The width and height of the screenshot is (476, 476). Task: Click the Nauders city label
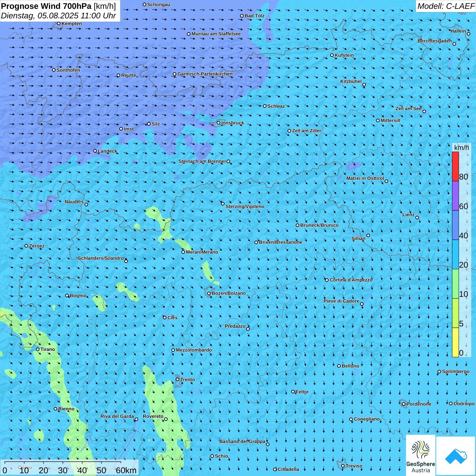click(74, 202)
